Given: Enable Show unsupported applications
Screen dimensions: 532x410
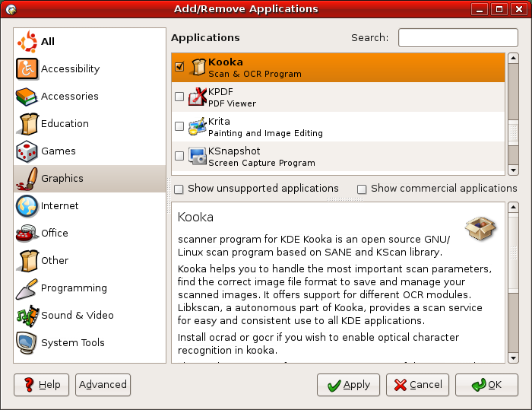Looking at the screenshot, I should pyautogui.click(x=179, y=189).
